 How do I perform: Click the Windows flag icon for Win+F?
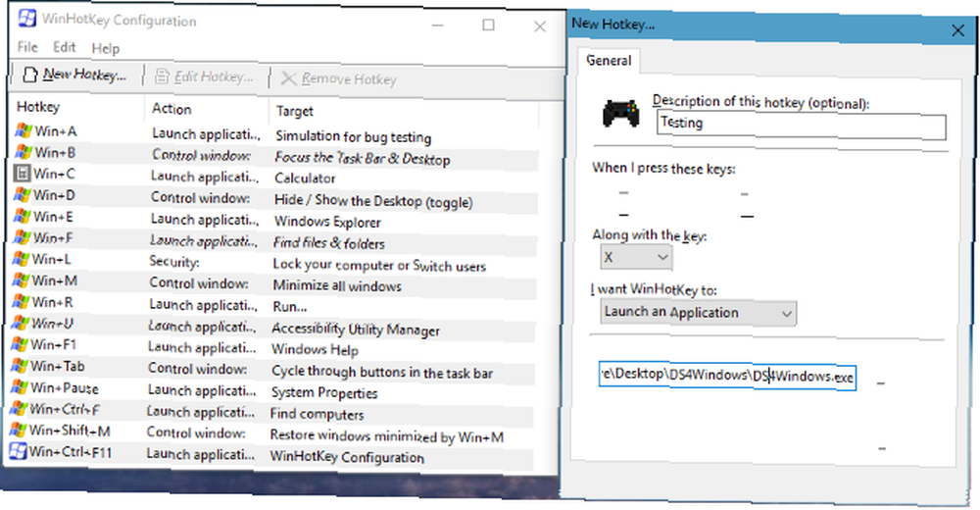click(x=22, y=237)
